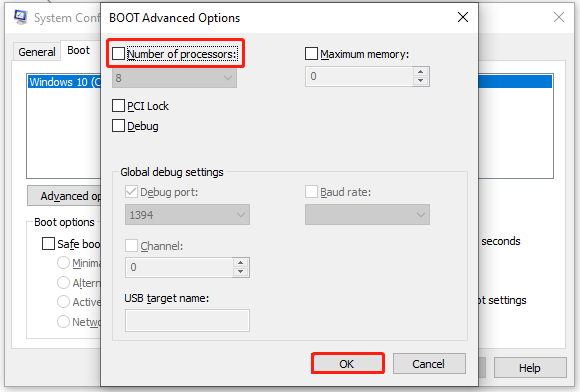Screen dimensions: 580x392
Task: Enable the Debug checkbox
Action: coord(118,126)
